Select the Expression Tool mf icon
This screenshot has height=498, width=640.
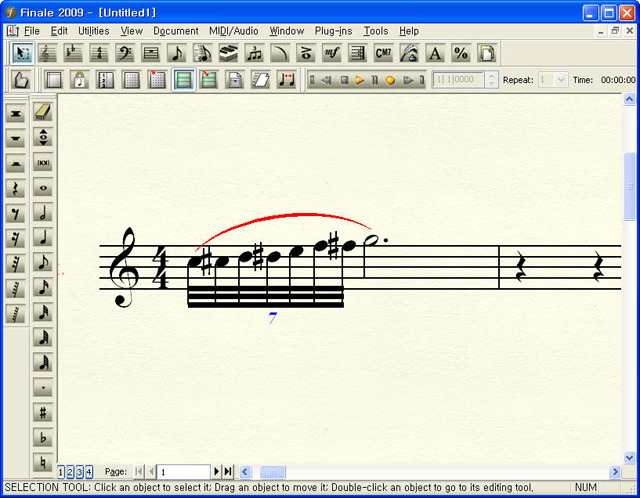(332, 53)
